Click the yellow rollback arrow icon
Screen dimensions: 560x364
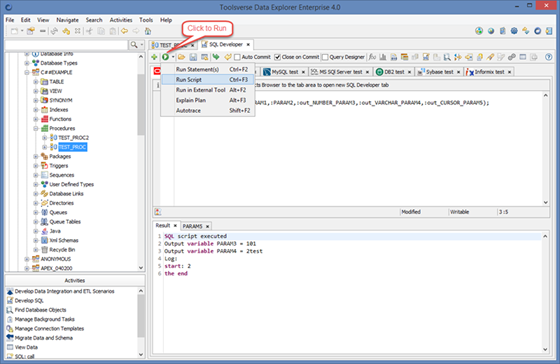[228, 57]
